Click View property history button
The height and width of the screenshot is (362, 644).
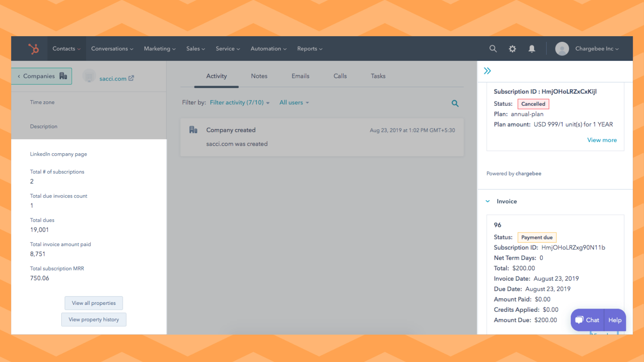click(x=94, y=320)
